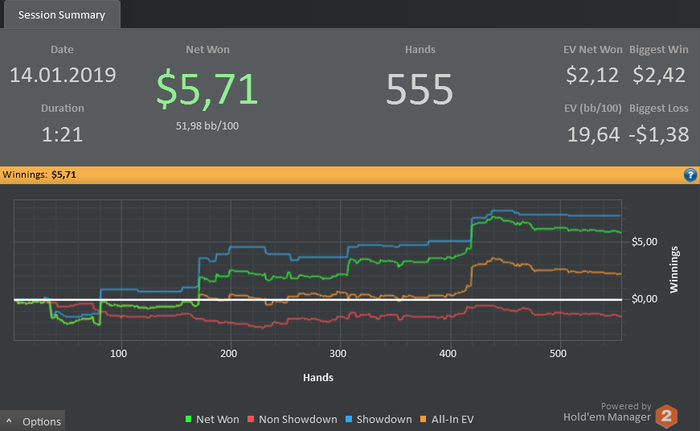Click the Duration header label
The height and width of the screenshot is (431, 700).
(62, 109)
